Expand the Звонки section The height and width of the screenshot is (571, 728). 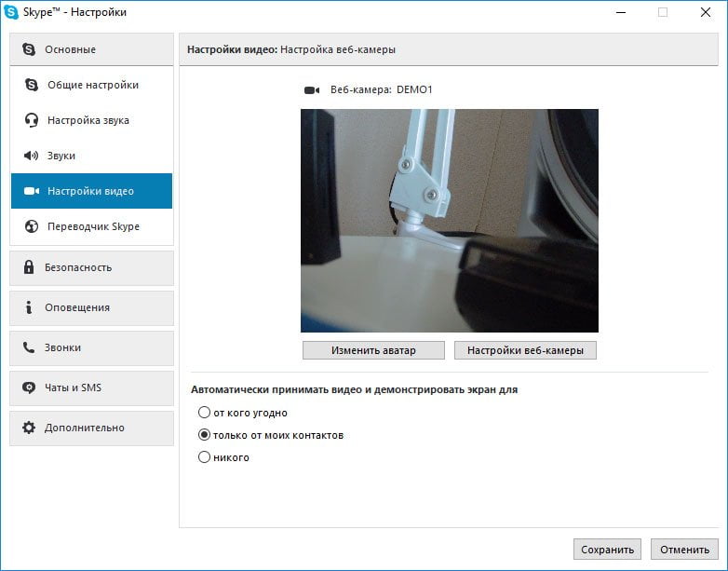tap(91, 347)
